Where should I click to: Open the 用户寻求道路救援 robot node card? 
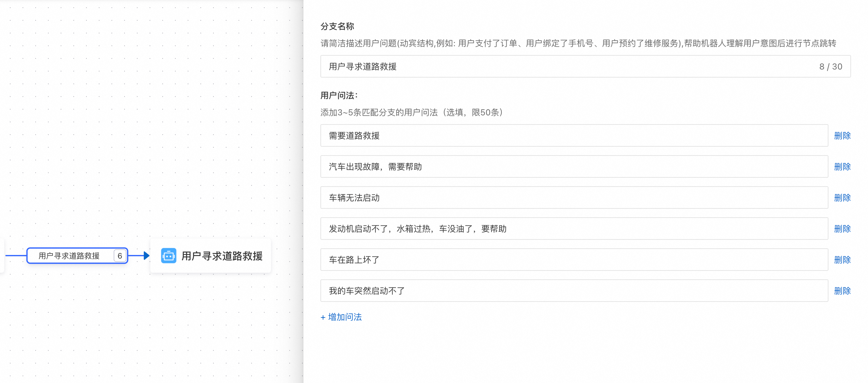(222, 256)
